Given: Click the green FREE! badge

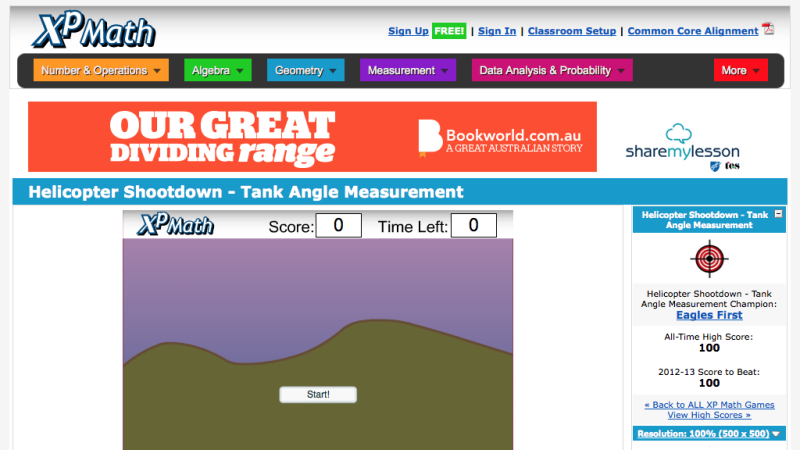Looking at the screenshot, I should tap(449, 31).
